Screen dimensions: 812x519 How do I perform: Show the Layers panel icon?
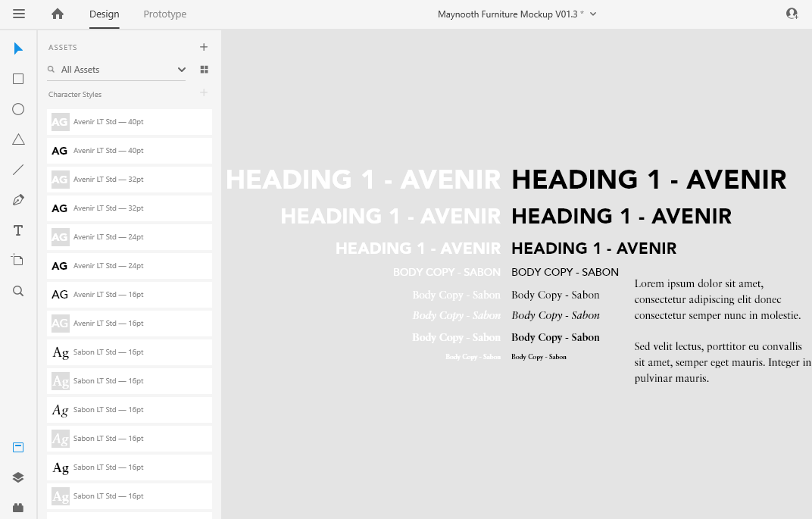pos(18,477)
